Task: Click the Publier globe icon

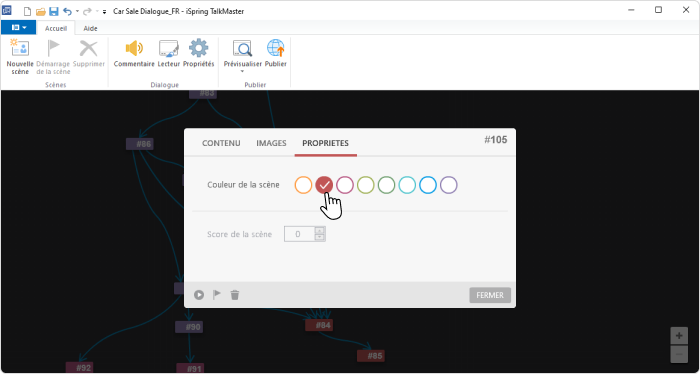Action: click(x=275, y=48)
